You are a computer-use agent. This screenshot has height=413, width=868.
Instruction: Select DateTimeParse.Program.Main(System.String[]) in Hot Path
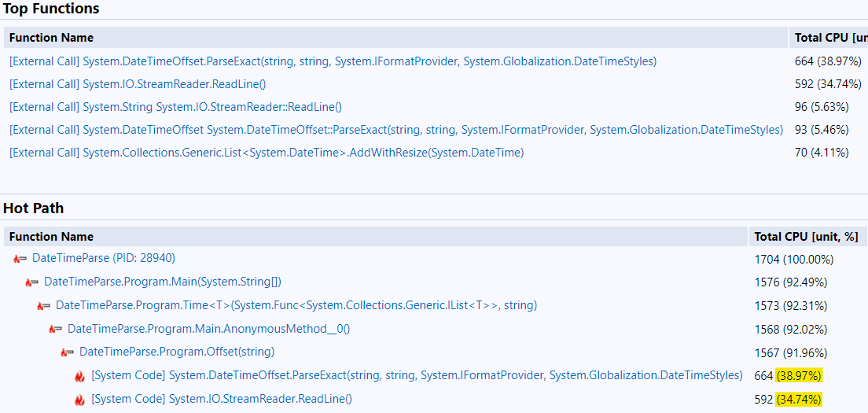[162, 282]
